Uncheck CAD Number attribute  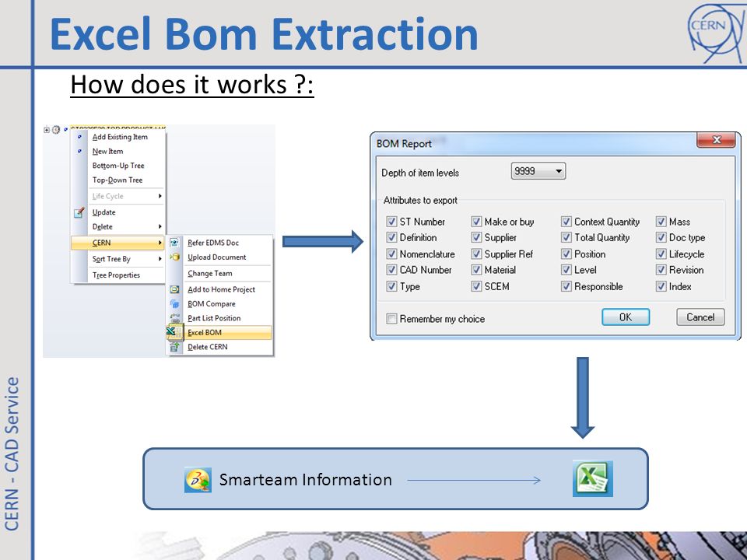tap(391, 270)
